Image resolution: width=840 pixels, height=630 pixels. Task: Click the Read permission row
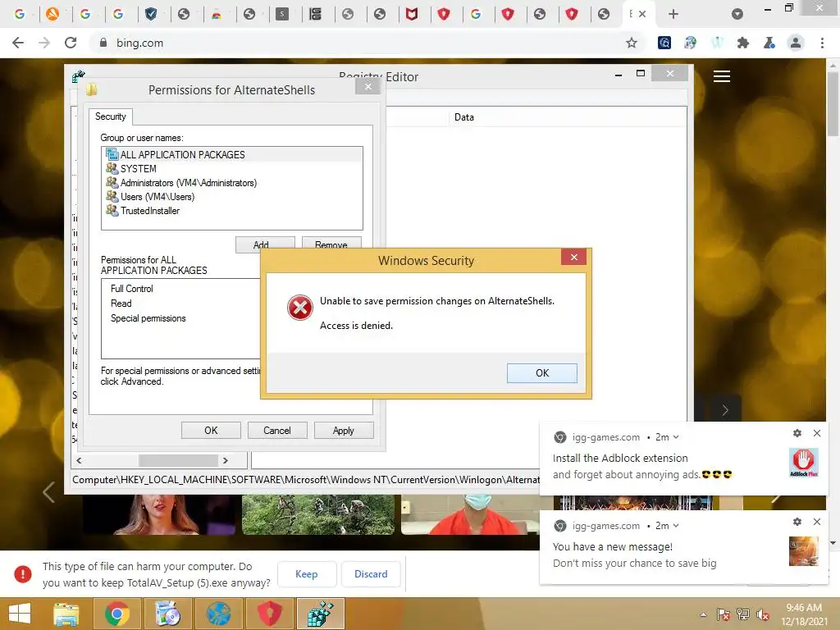(x=181, y=304)
